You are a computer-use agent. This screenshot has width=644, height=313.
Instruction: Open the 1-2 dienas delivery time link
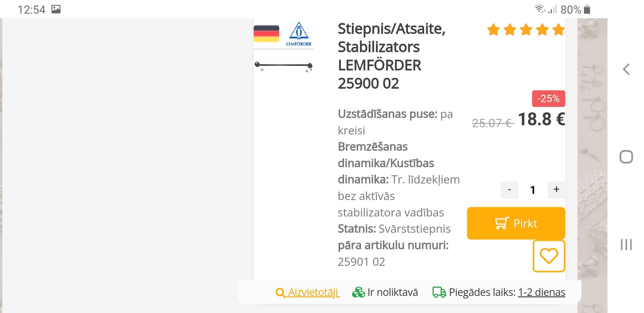coord(541,292)
